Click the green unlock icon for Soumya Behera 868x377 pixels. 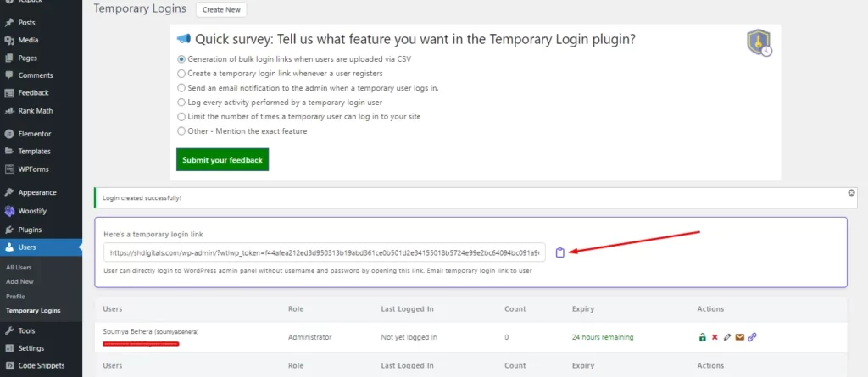(x=703, y=337)
